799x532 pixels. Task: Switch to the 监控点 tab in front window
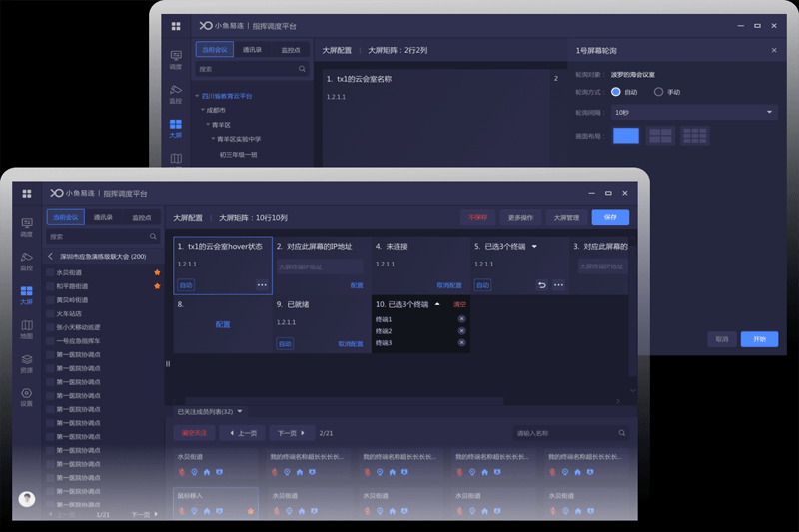142,217
